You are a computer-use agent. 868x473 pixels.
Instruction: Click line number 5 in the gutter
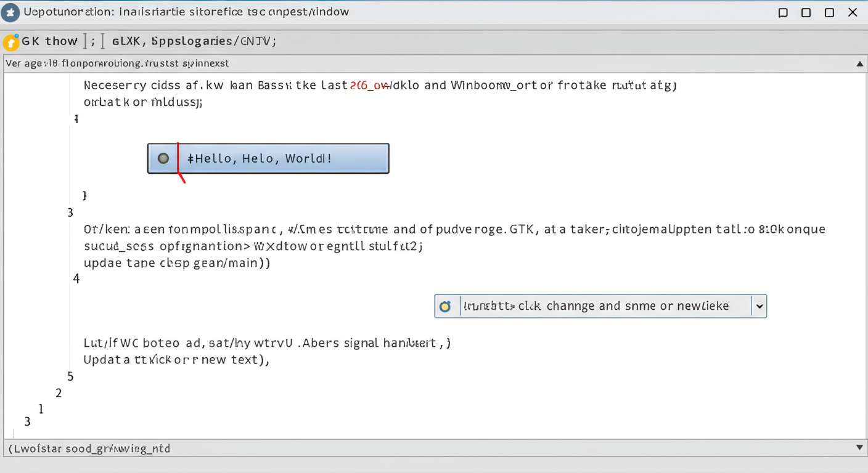[70, 376]
